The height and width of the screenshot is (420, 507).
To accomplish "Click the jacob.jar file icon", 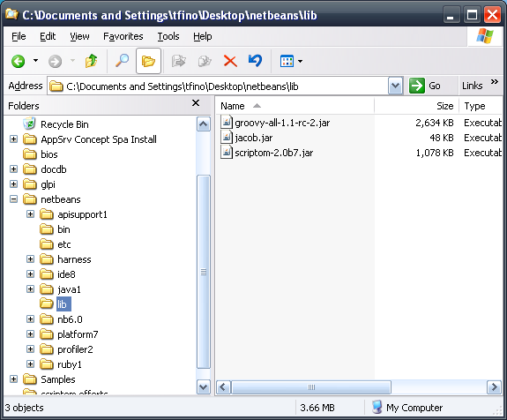I will click(227, 137).
